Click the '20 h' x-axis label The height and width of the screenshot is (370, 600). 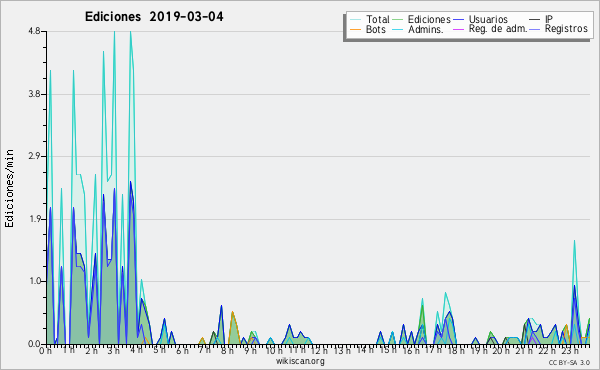(501, 350)
